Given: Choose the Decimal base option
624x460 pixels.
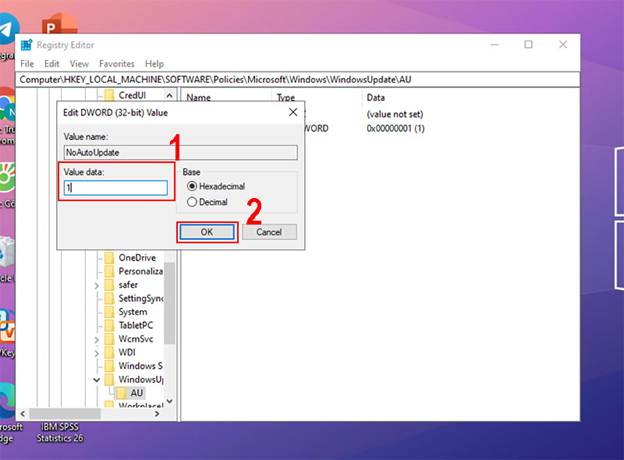Looking at the screenshot, I should click(192, 202).
